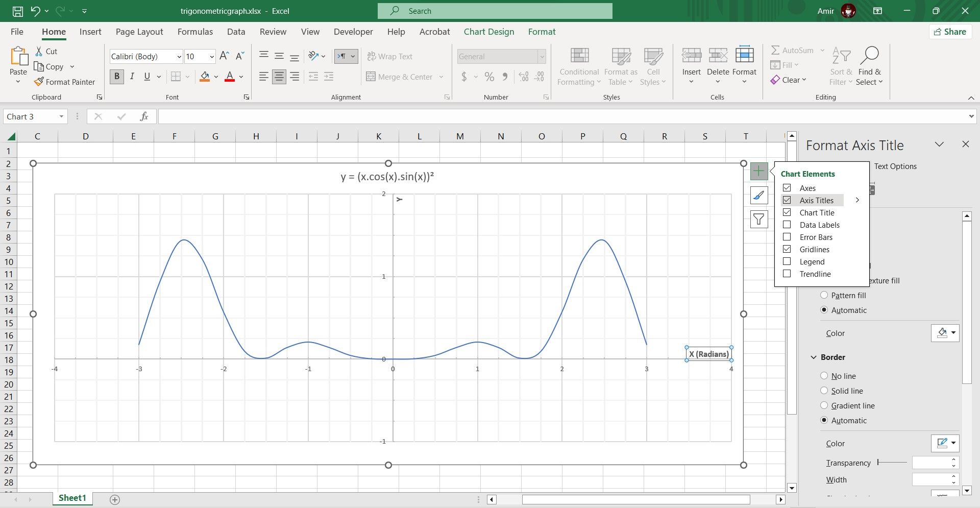
Task: Click the Undo arrow icon
Action: coord(35,11)
